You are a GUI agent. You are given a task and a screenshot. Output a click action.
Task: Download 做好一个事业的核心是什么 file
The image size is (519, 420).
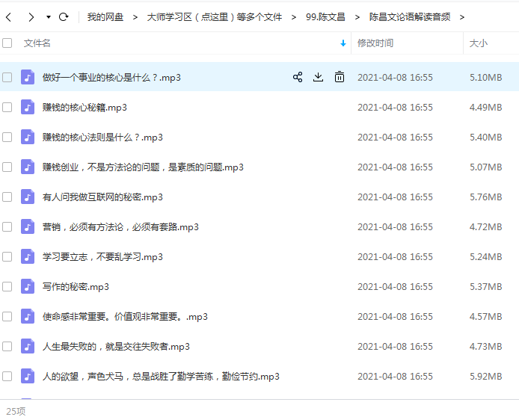(318, 77)
